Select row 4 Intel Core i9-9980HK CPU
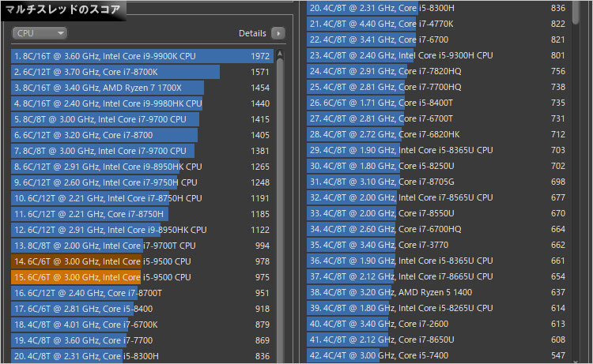This screenshot has height=364, width=593. pos(142,104)
